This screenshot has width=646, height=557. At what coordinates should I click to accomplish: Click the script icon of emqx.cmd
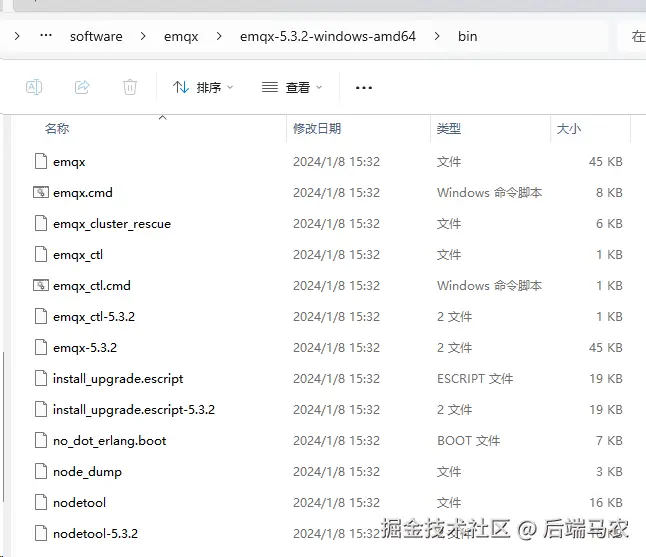pos(41,192)
